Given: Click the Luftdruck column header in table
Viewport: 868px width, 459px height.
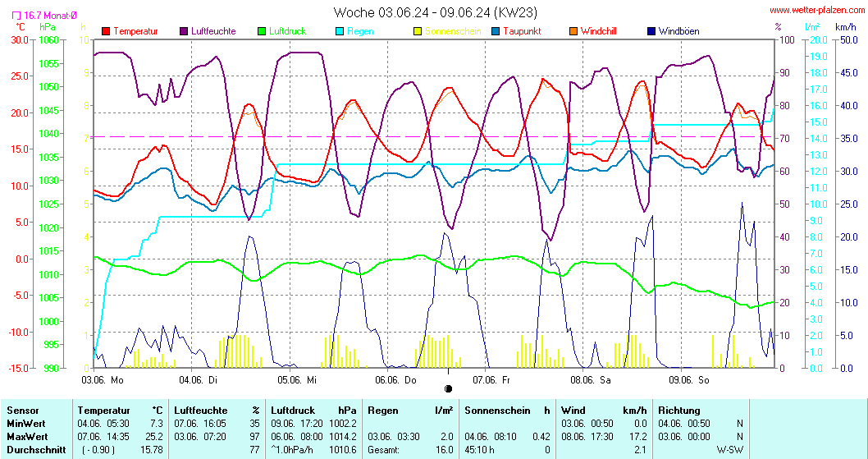Looking at the screenshot, I should [293, 411].
